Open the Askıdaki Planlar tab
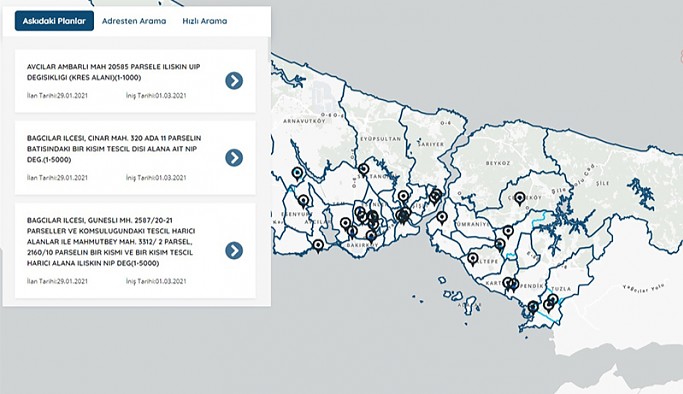Screen dimensions: 683x394 54,21
